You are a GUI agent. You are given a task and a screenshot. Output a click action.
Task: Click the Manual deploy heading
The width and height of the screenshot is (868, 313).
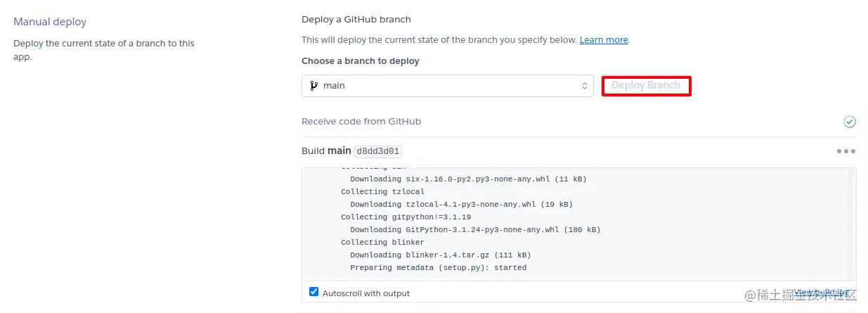(x=50, y=22)
